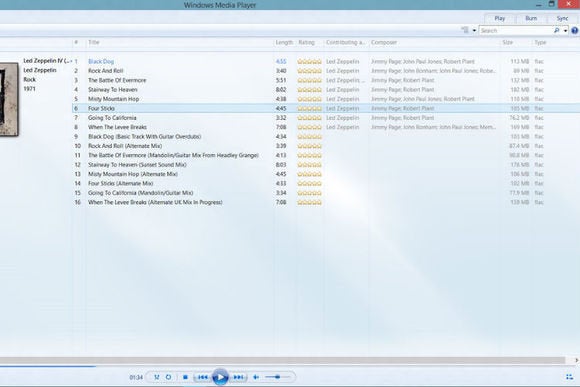Select Going To California (Mandolin/Guitar Mix)

click(x=141, y=193)
